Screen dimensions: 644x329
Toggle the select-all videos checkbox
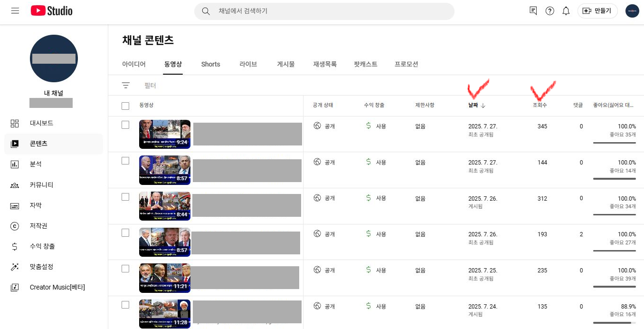(x=125, y=106)
